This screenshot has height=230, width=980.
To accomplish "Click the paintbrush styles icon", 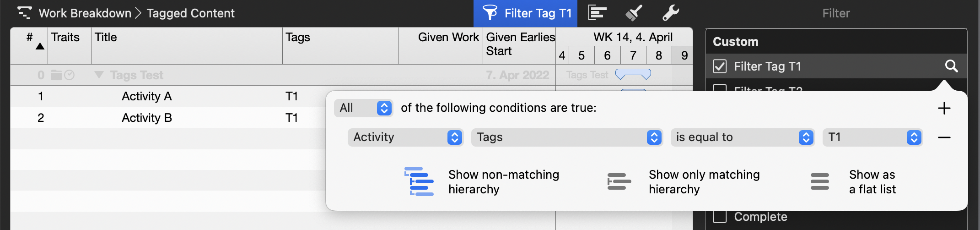I will (x=634, y=13).
